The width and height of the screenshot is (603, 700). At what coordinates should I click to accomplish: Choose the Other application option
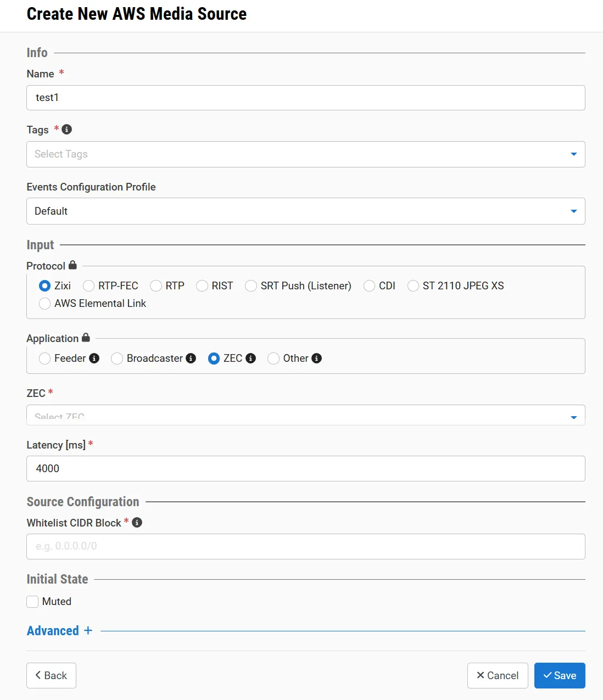pos(273,359)
